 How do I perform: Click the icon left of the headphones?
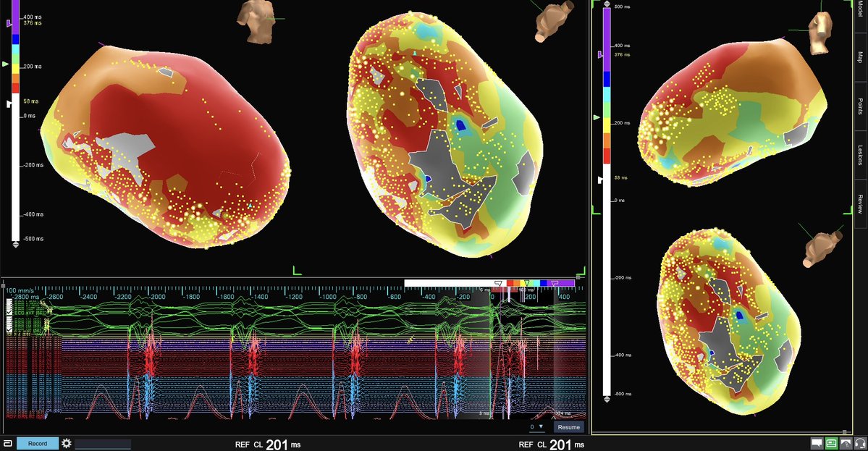846,443
